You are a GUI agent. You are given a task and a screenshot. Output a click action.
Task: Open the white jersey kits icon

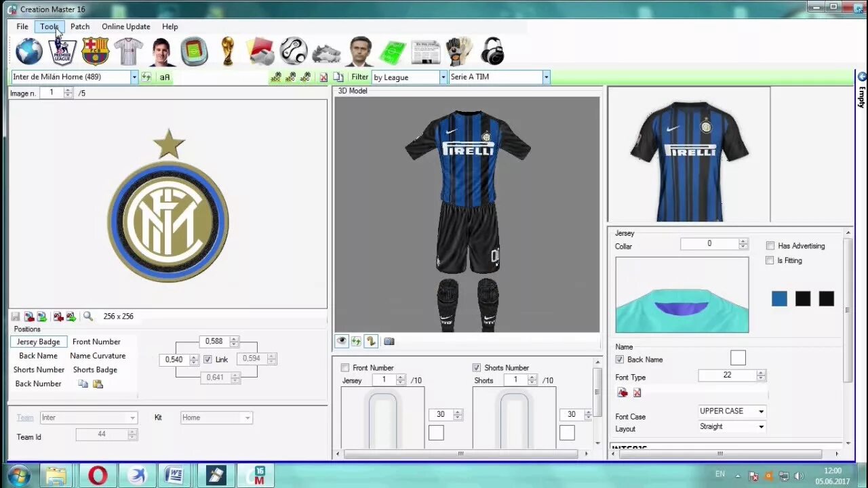[128, 52]
